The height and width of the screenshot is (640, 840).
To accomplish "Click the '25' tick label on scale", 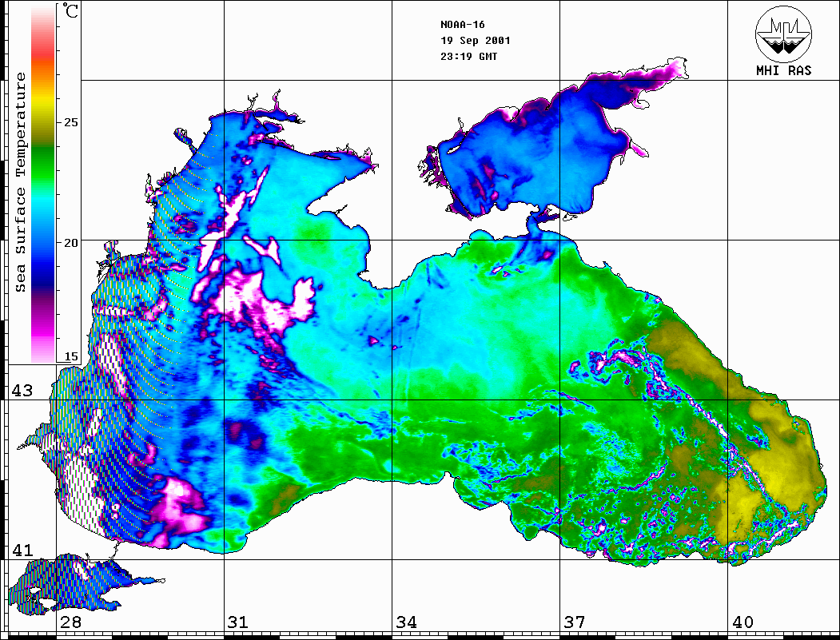I will [70, 122].
